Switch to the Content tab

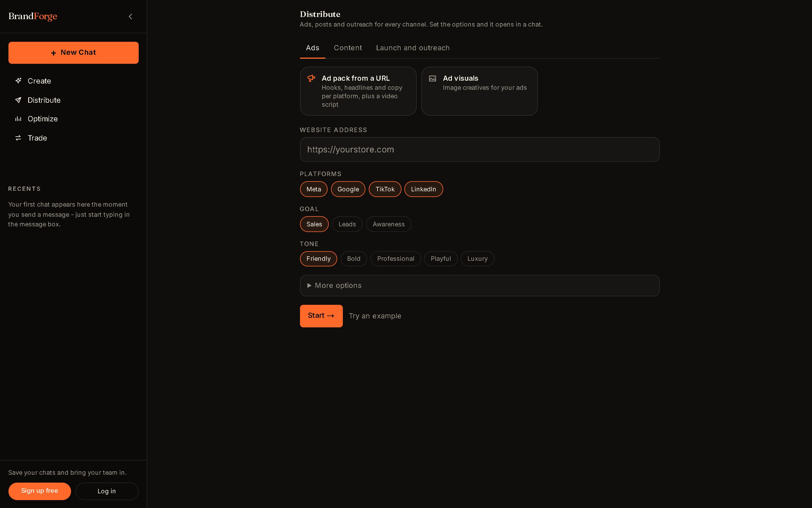tap(348, 48)
